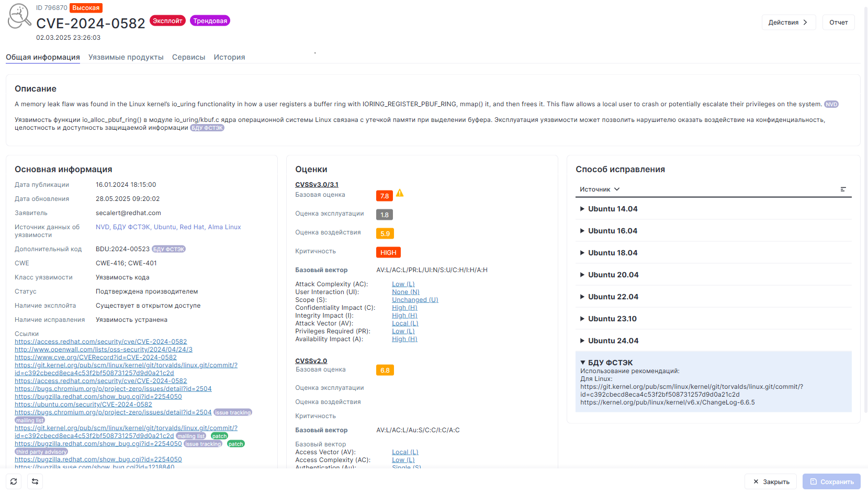
Task: Click the ChangeLog-6.6.5 kernel.org URL text
Action: 668,402
